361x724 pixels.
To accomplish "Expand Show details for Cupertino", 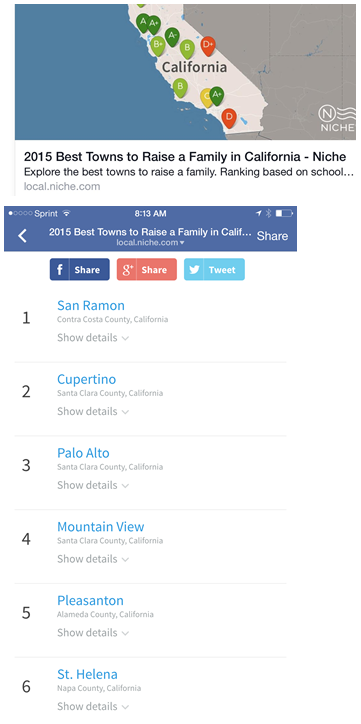I will click(93, 411).
